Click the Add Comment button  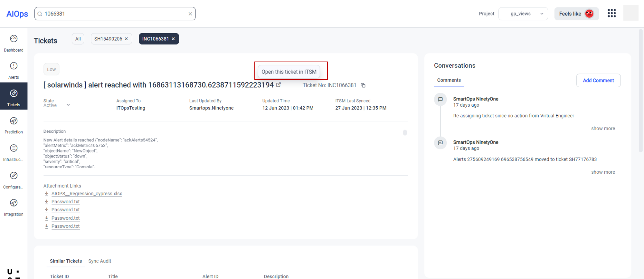click(598, 81)
